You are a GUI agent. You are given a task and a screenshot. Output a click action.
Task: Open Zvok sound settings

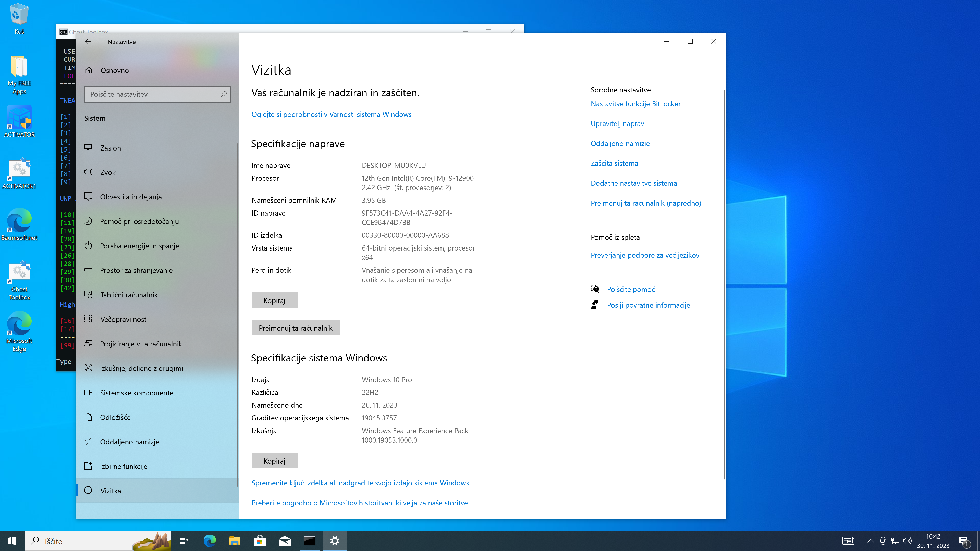tap(157, 172)
